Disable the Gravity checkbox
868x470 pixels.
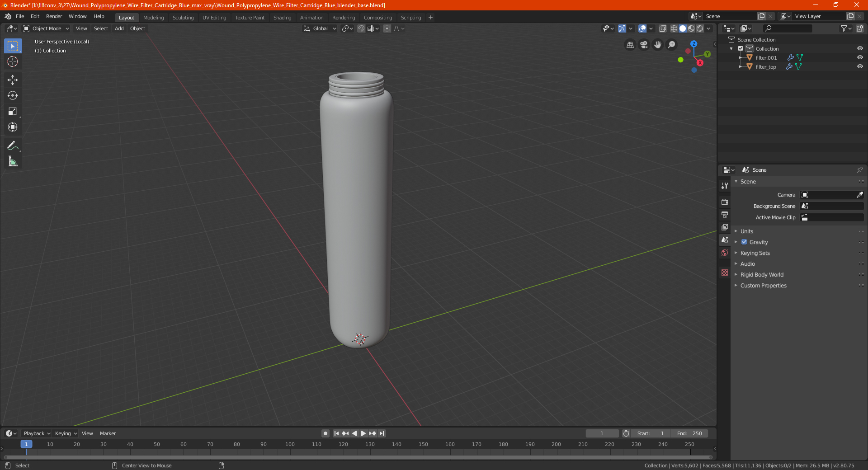[744, 242]
